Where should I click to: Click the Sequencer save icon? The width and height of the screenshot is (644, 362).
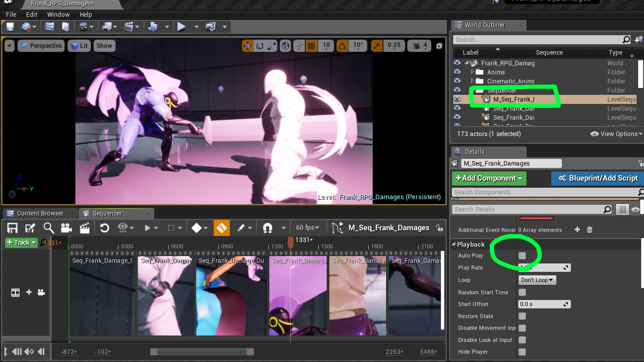(12, 228)
